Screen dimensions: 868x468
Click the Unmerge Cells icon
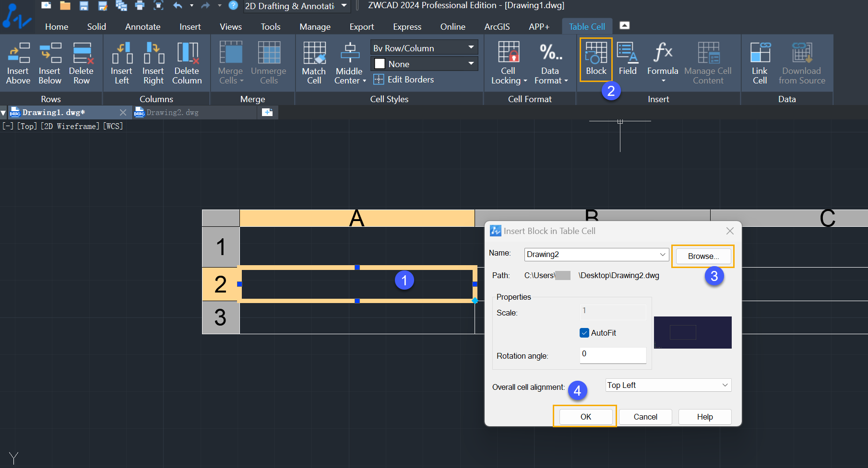point(269,63)
